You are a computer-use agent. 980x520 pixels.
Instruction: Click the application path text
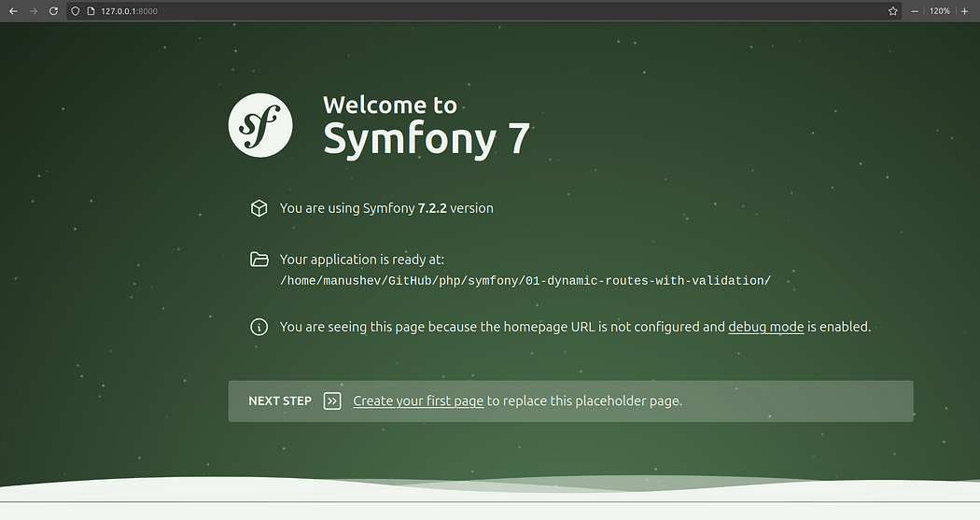click(x=525, y=281)
